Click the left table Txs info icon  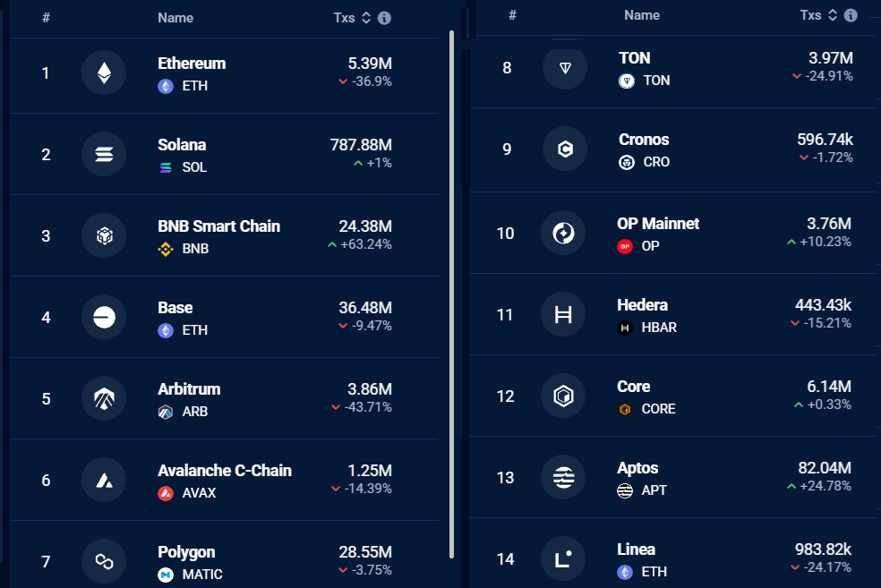(x=384, y=18)
